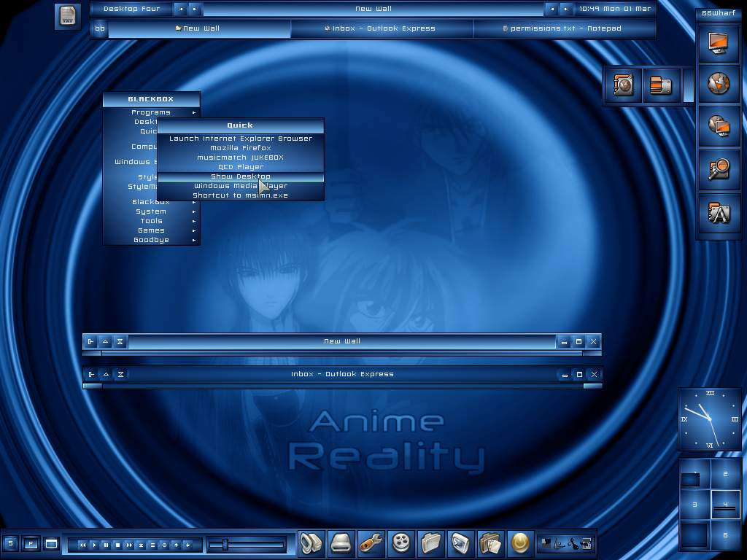The width and height of the screenshot is (747, 560).
Task: Expand the Games submenu
Action: click(x=151, y=230)
